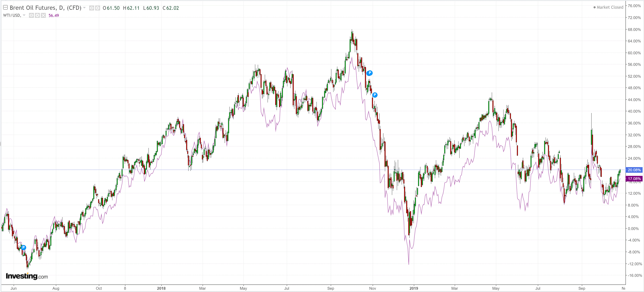Screen dimensions: 644x292
Task: Click the lower P marker at 44% level
Action: [375, 95]
